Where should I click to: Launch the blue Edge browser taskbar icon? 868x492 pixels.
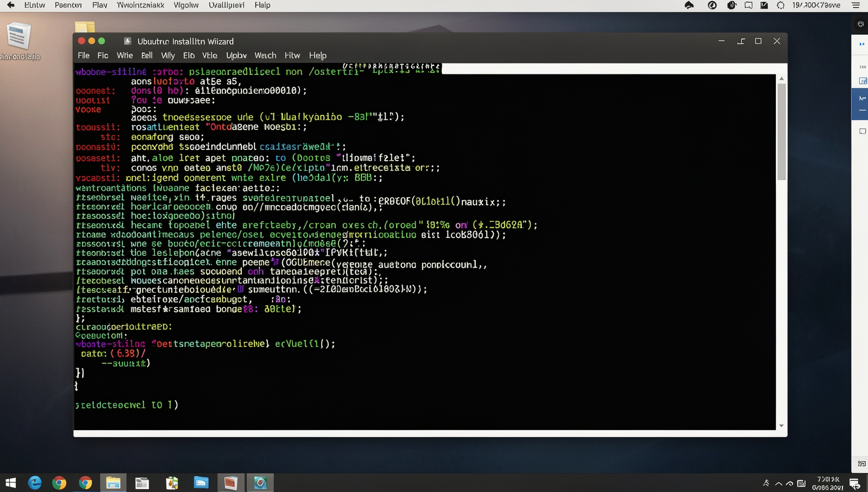(x=35, y=482)
